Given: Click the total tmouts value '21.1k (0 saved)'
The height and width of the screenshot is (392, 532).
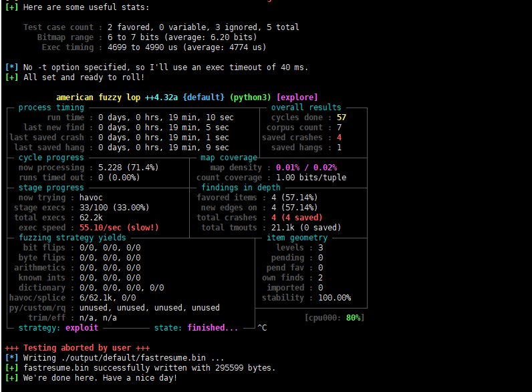Looking at the screenshot, I should point(306,228).
